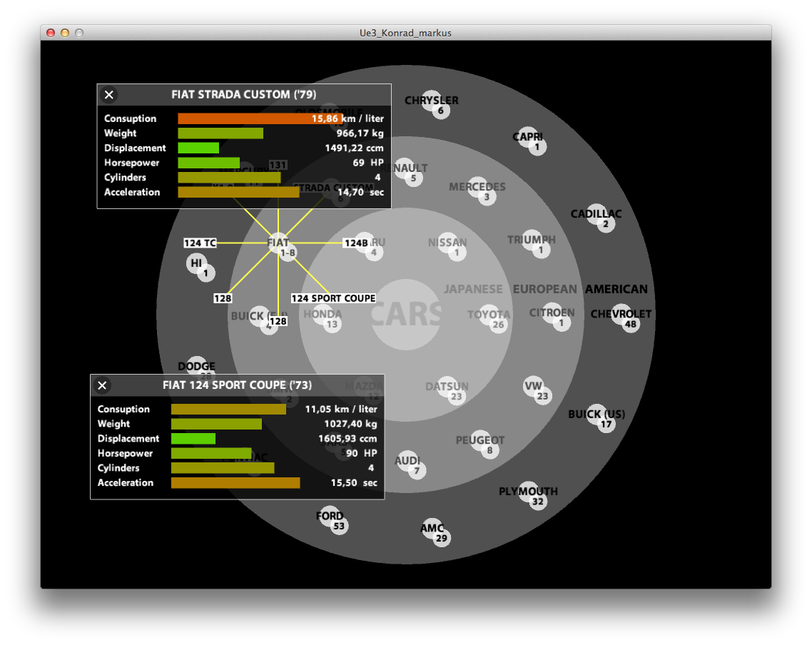Click the "15,50 sec" acceleration value
Image resolution: width=812 pixels, height=645 pixels.
tap(354, 482)
